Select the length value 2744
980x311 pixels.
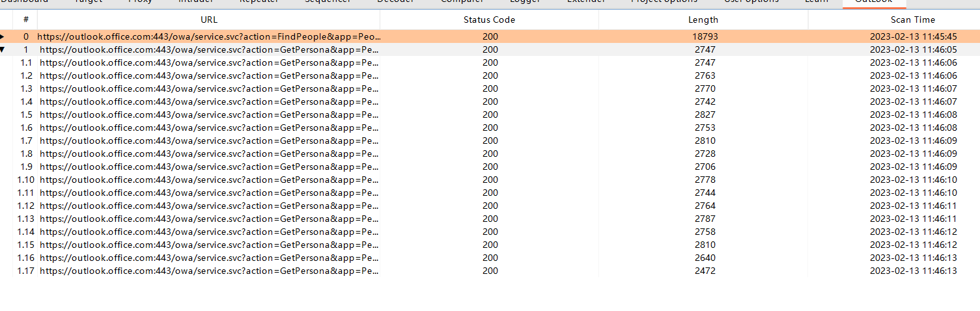coord(705,193)
